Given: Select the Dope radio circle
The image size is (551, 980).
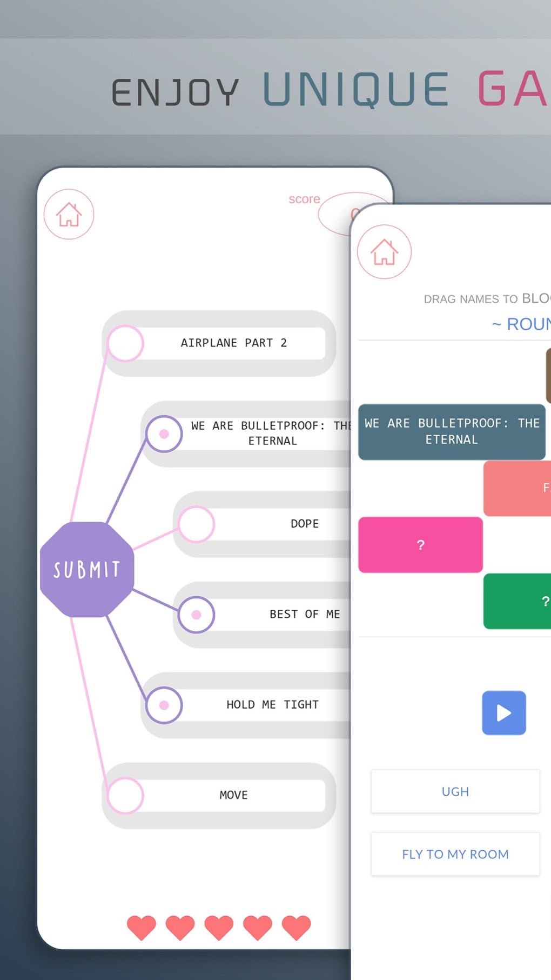Looking at the screenshot, I should [197, 524].
